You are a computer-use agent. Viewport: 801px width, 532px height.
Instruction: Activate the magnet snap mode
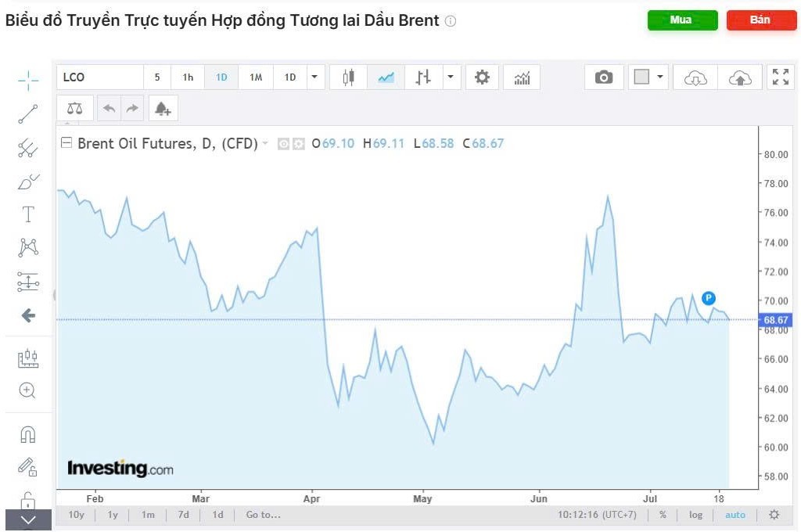coord(28,434)
